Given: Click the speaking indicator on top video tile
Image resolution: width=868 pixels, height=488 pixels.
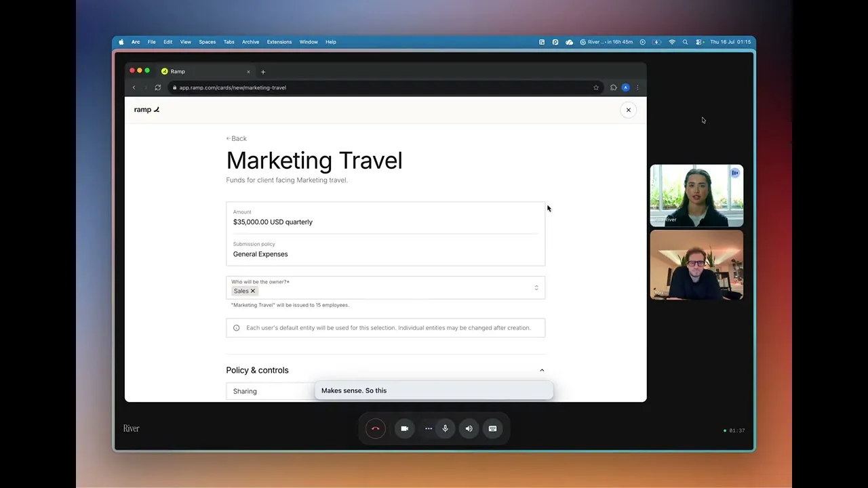Looking at the screenshot, I should [x=734, y=173].
